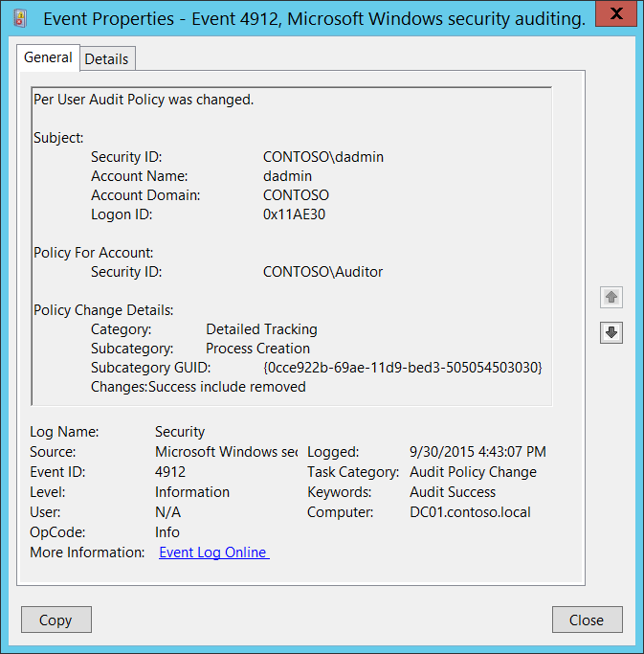The image size is (644, 654).
Task: Click the Log Name field showing Security
Action: [180, 432]
